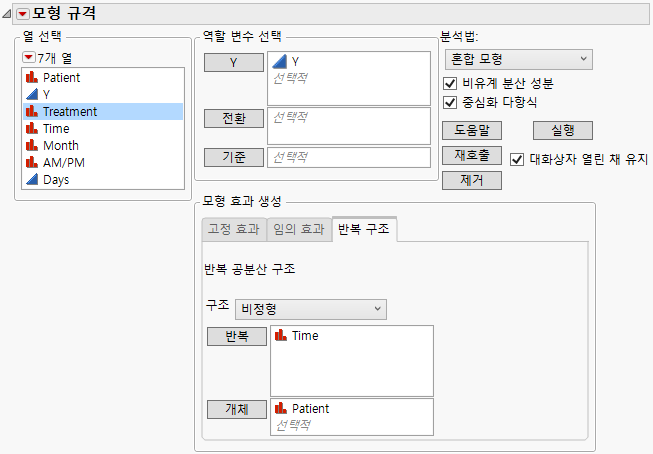
Task: Click the Time icon in the 반복 box
Action: [x=281, y=336]
